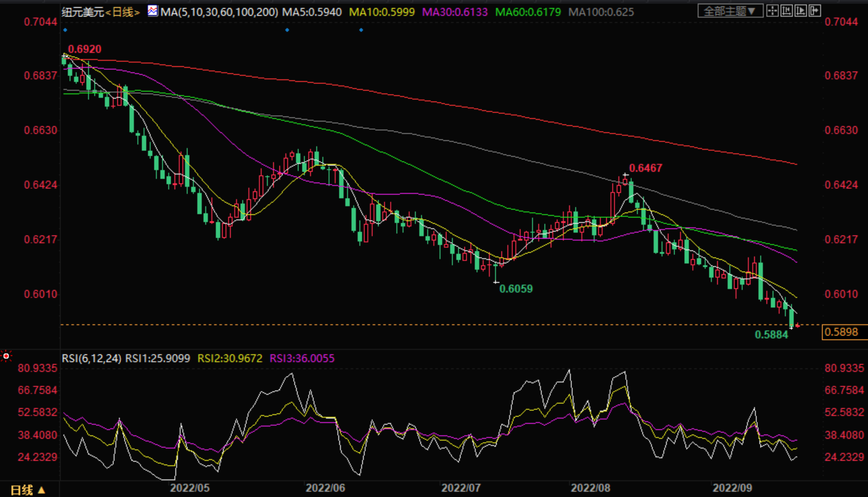Viewport: 868px width, 497px height.
Task: Click the middle blue event dot marker
Action: click(287, 30)
